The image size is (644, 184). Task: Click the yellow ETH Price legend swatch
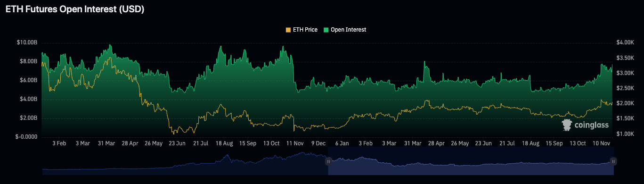pyautogui.click(x=288, y=30)
